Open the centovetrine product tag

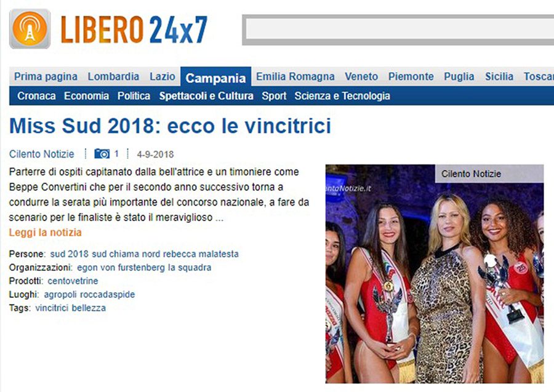pos(73,281)
